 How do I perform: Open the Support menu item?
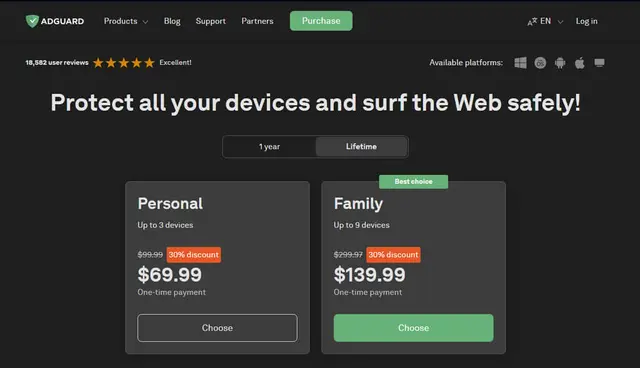pos(211,21)
